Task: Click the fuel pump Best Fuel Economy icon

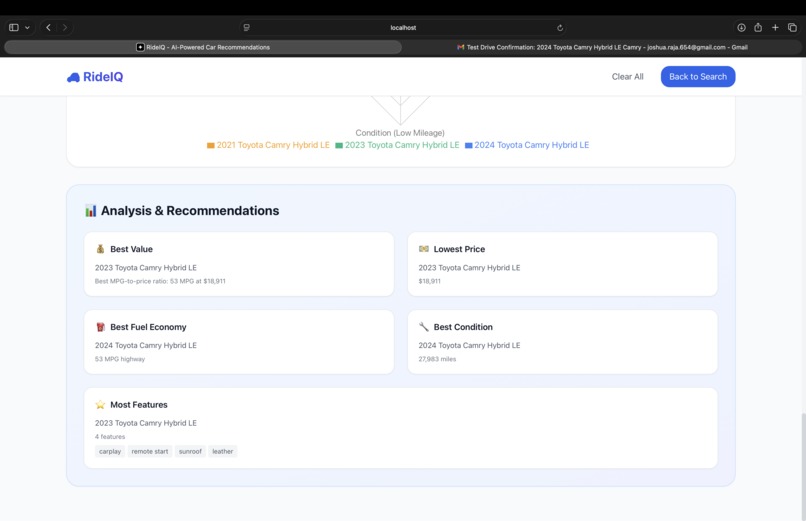Action: [x=100, y=327]
